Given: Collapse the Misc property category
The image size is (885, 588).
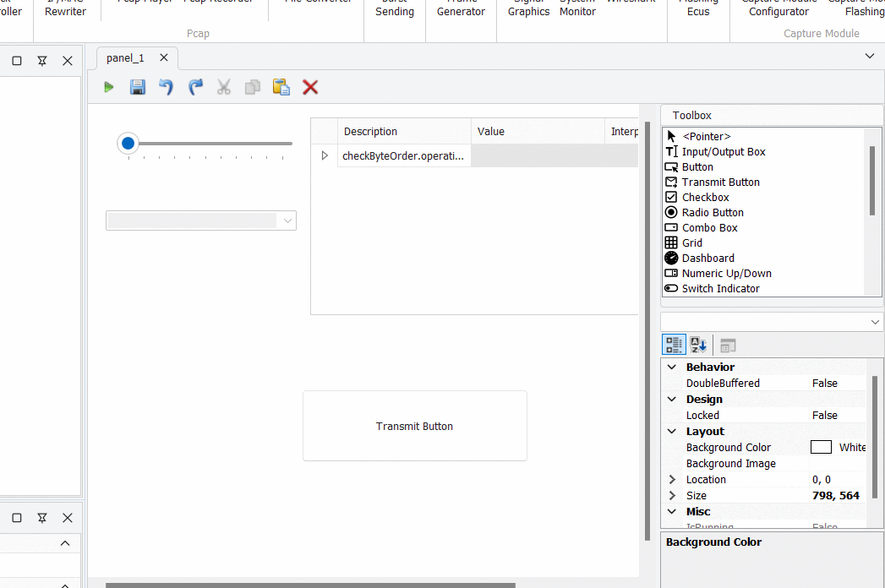Looking at the screenshot, I should (672, 511).
